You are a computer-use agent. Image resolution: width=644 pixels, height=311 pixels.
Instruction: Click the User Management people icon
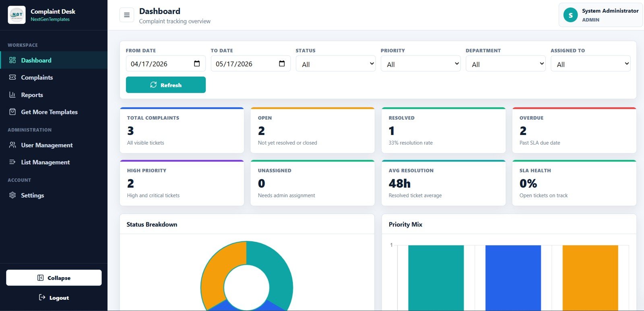pos(12,145)
